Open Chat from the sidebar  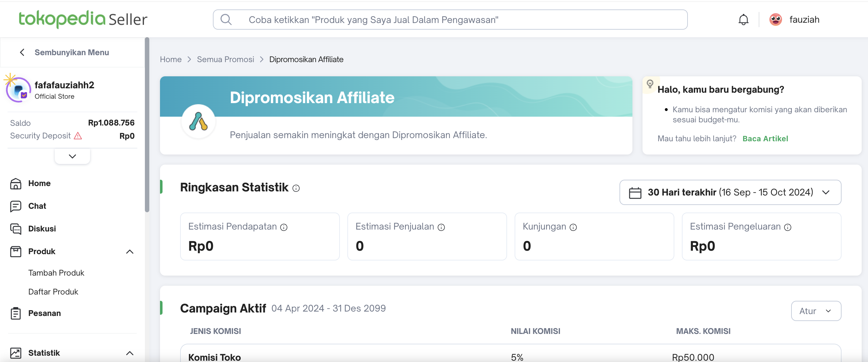[x=37, y=206]
